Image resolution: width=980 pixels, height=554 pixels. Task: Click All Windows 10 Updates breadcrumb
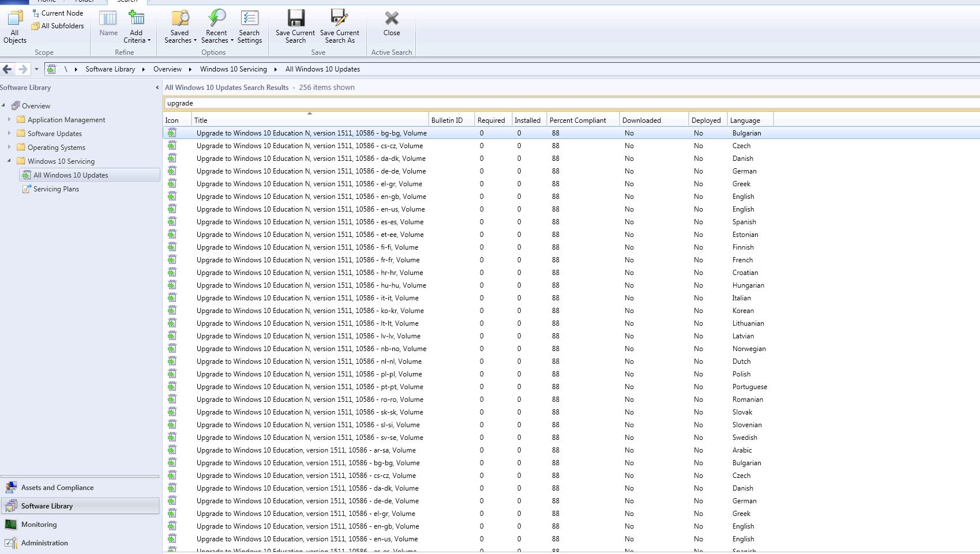322,69
